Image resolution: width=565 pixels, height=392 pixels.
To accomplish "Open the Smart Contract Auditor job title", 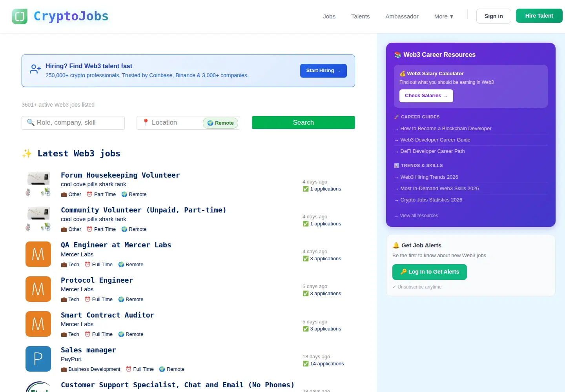I will 108,315.
